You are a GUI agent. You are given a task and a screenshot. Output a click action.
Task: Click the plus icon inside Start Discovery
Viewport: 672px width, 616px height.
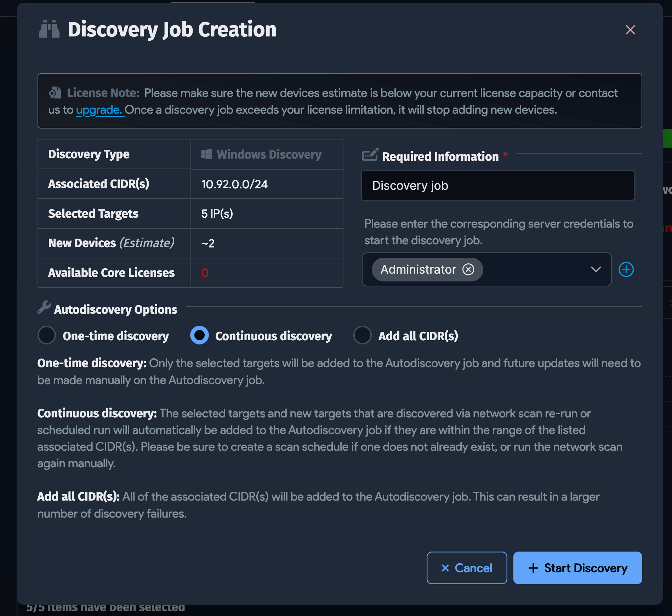(x=533, y=568)
